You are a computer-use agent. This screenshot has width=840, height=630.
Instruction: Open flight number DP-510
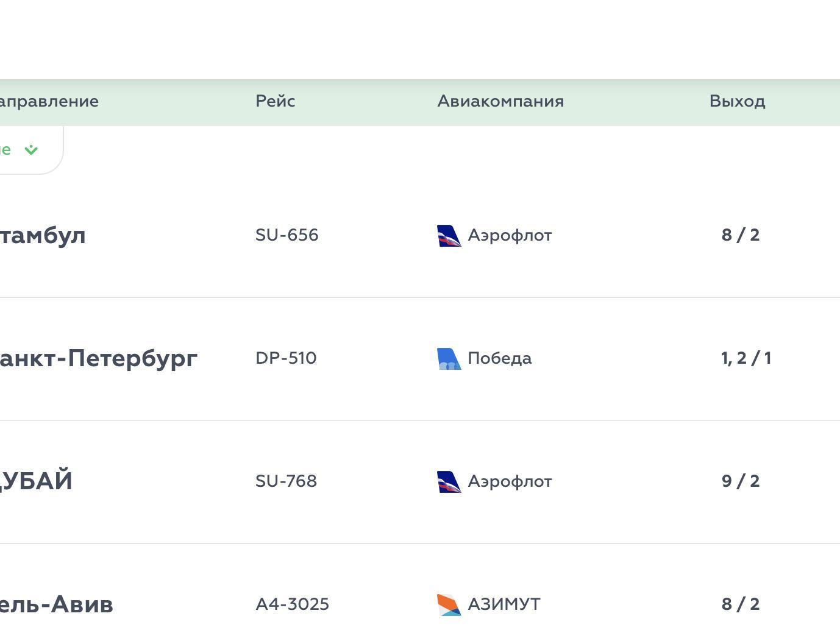pos(286,358)
